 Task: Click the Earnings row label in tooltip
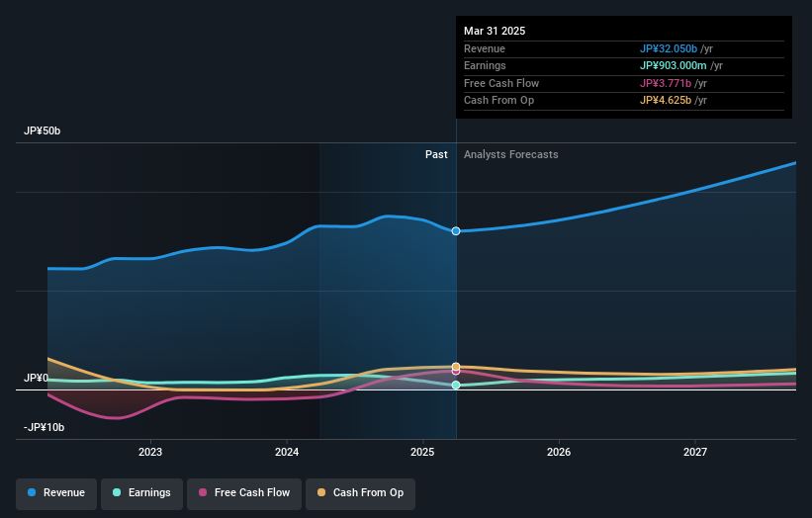pos(485,65)
